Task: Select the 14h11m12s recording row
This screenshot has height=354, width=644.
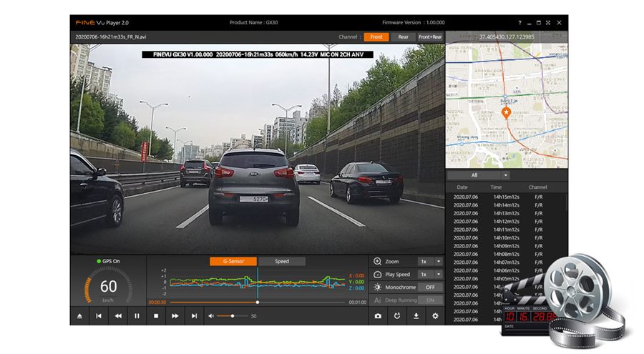Action: click(506, 230)
